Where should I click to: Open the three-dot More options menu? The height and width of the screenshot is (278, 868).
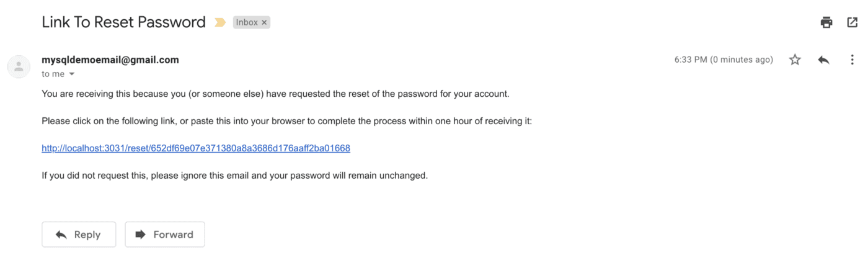(852, 60)
